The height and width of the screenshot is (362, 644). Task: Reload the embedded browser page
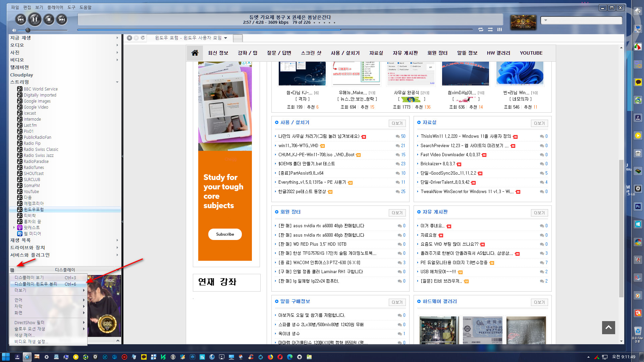tap(143, 38)
